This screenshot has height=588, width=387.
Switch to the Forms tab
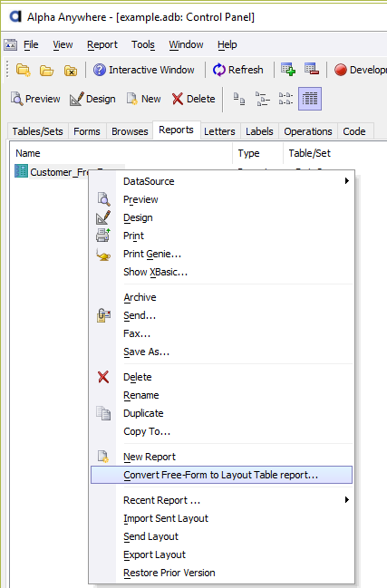pyautogui.click(x=87, y=131)
